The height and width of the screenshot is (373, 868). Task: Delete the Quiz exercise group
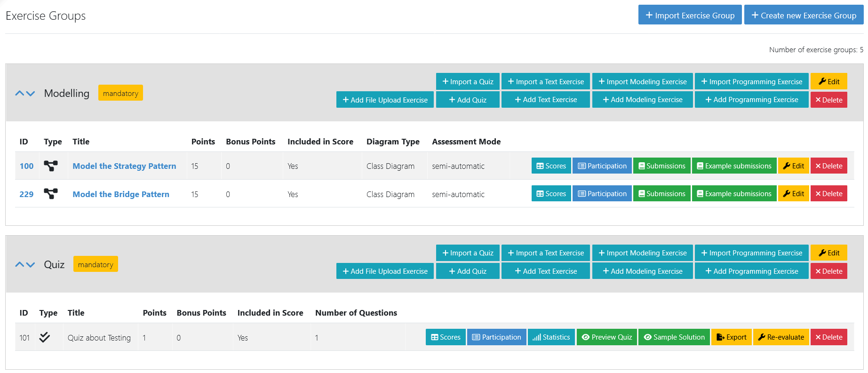828,271
